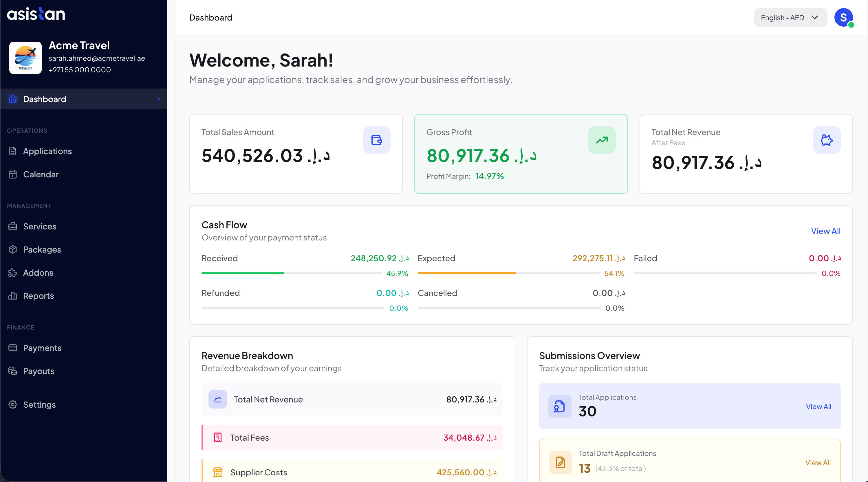Open the English - AED language dropdown

790,18
